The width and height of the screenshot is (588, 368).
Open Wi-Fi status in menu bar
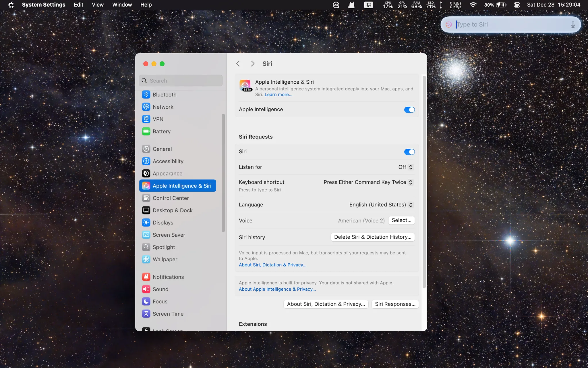coord(473,5)
